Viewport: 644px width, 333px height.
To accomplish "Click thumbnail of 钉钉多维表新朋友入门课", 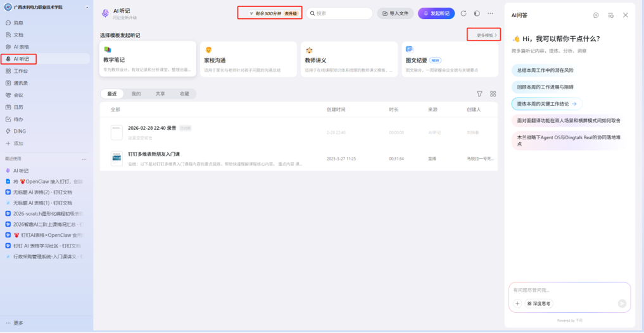I will [x=117, y=158].
